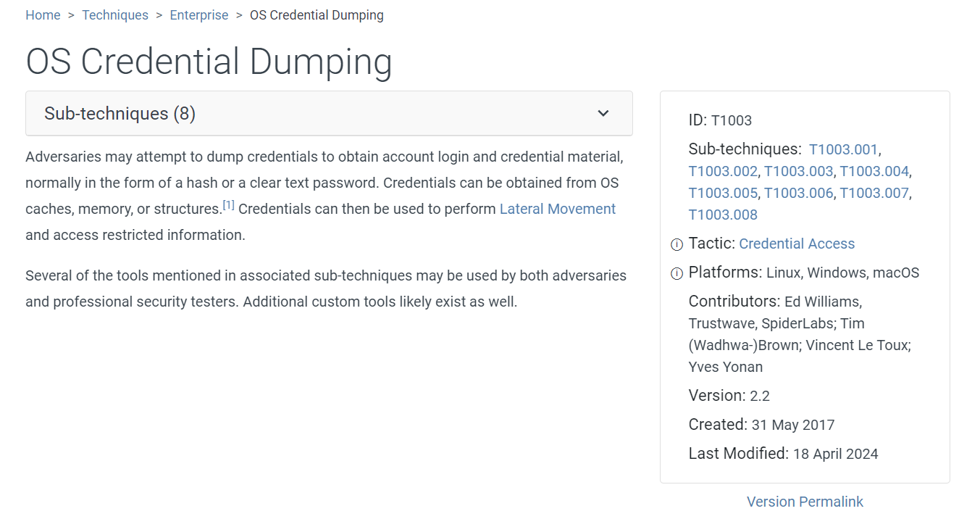Image resolution: width=980 pixels, height=519 pixels.
Task: Open the Credential Access tactic link
Action: tap(797, 244)
